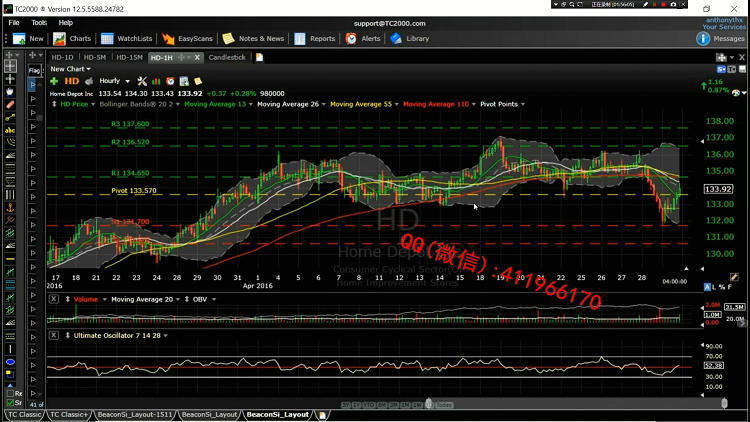Add a new tab page

(259, 57)
